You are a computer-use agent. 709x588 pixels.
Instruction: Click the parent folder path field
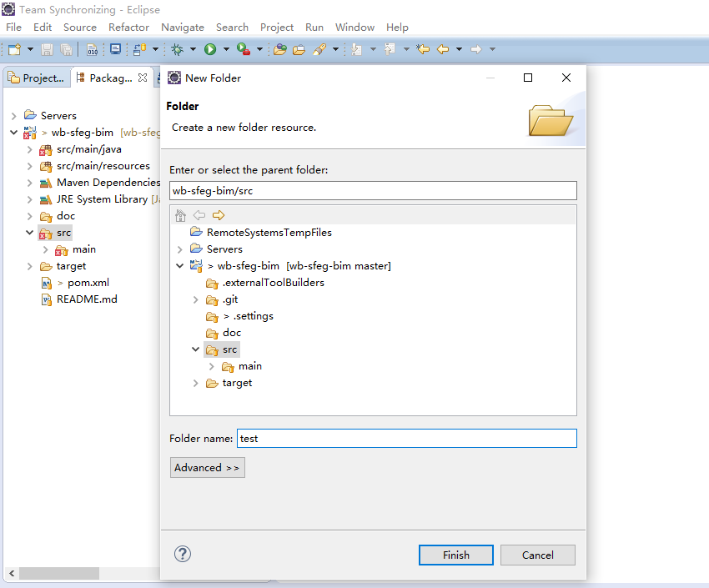tap(373, 191)
